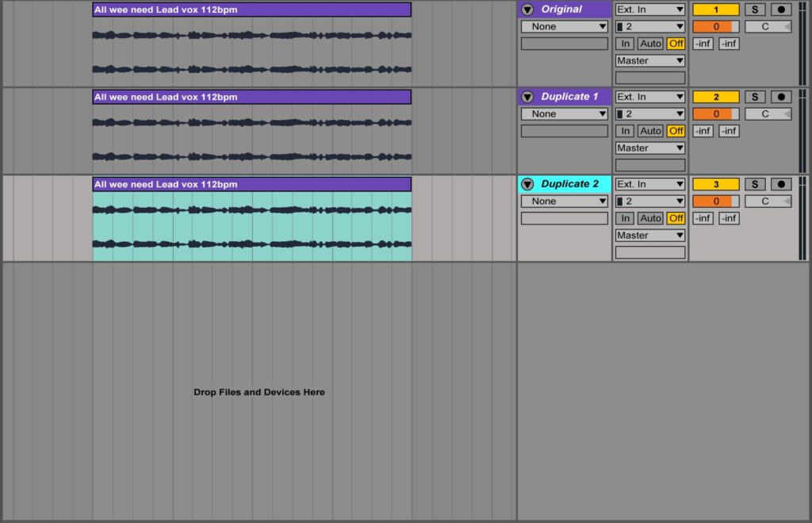Screen dimensions: 812x523
Task: Open input channel 2 dropdown on Duplicate 1
Action: pos(650,114)
